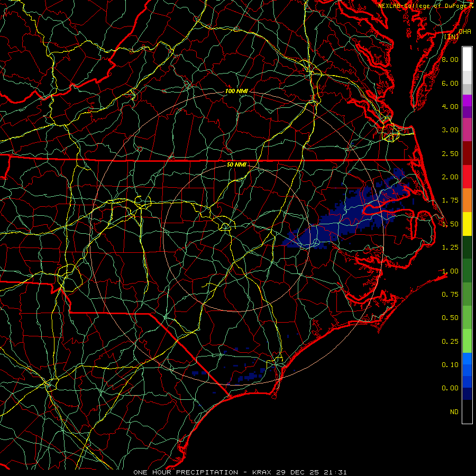Image resolution: width=476 pixels, height=476 pixels.
Task: Click the bright magenta legend swatch
Action: (467, 100)
